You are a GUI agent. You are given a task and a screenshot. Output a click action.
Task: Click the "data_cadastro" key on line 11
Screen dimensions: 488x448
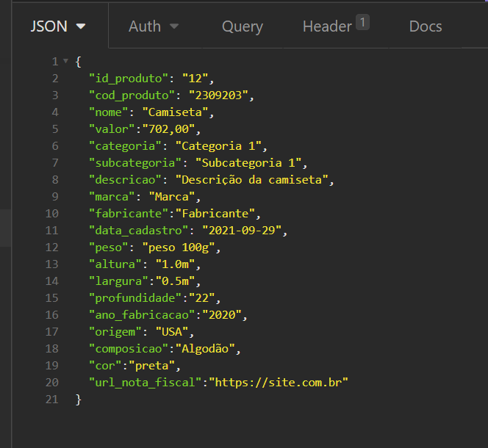[x=138, y=230]
